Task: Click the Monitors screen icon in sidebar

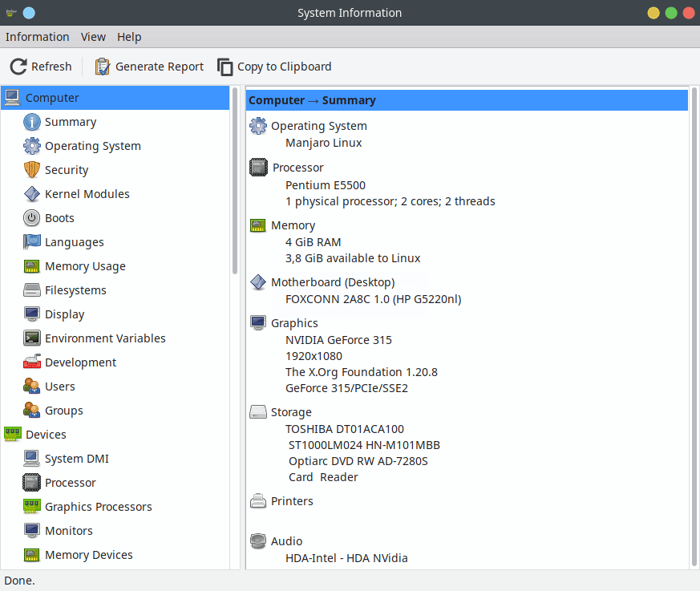Action: (32, 530)
